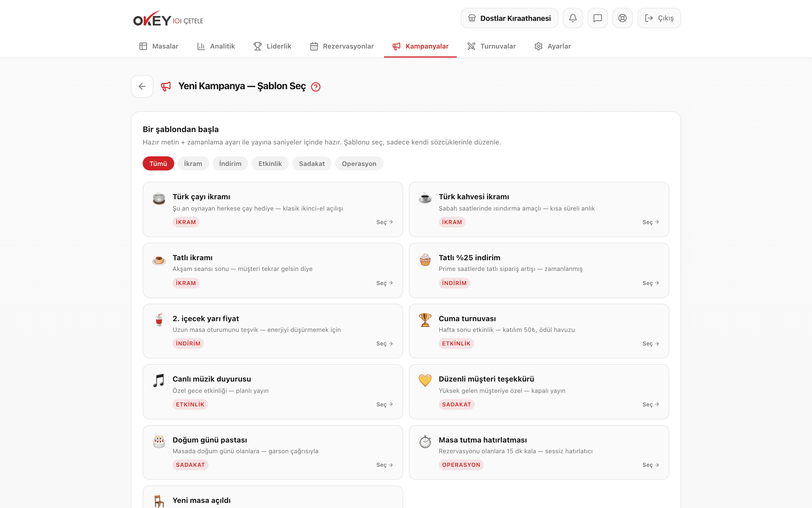Click the Tatlı ikramı dessert icon
Screen dimensions: 812x508
coord(159,260)
